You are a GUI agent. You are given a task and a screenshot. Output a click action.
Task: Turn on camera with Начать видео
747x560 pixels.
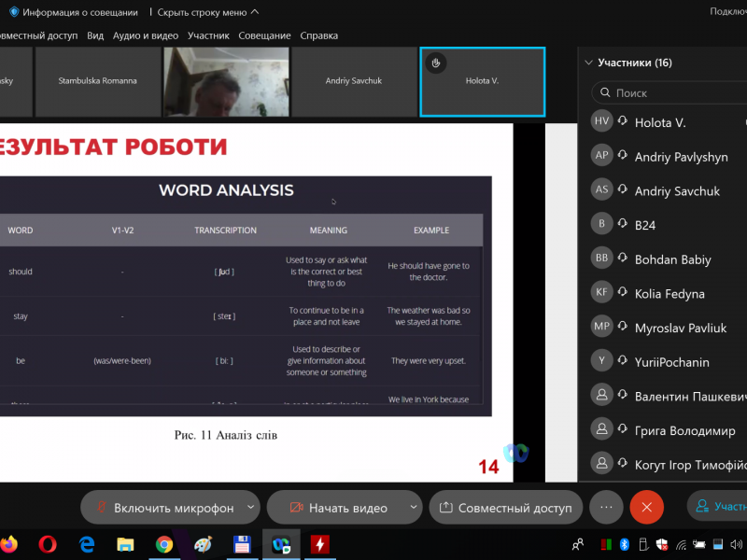337,508
